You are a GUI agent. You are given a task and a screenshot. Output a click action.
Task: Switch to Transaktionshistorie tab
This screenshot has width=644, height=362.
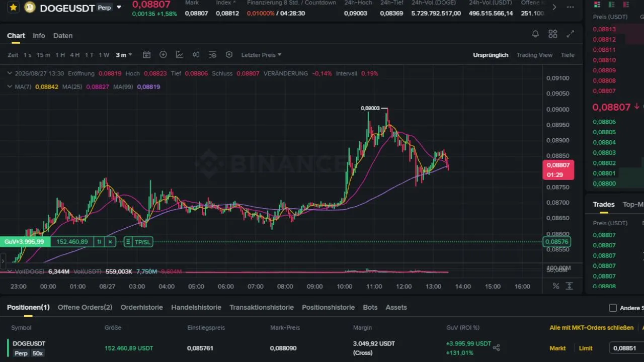point(262,307)
